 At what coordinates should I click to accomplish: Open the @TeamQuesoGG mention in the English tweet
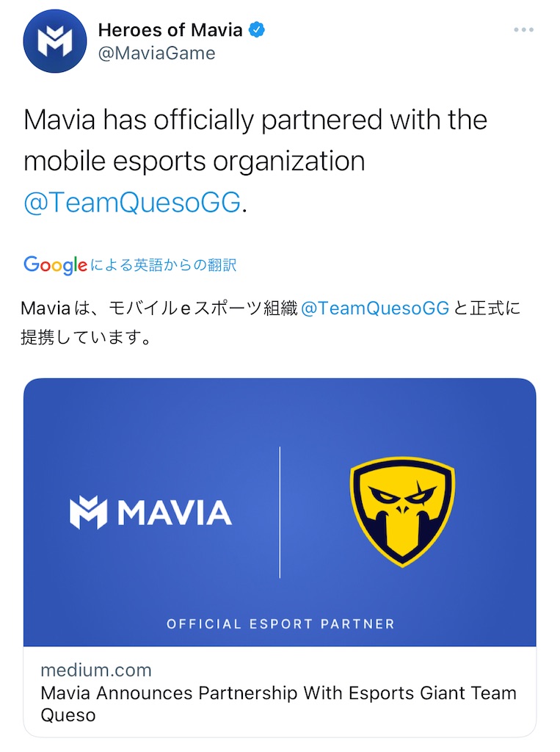132,202
